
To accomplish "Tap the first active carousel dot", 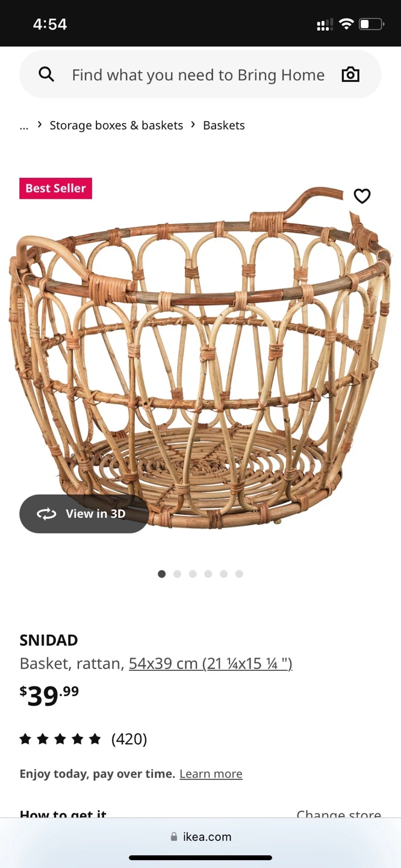I will pyautogui.click(x=161, y=574).
